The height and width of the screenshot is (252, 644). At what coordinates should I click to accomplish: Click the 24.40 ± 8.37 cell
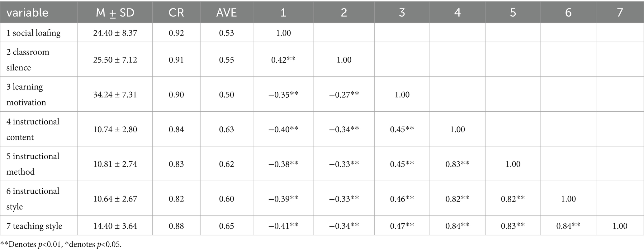[x=115, y=33]
